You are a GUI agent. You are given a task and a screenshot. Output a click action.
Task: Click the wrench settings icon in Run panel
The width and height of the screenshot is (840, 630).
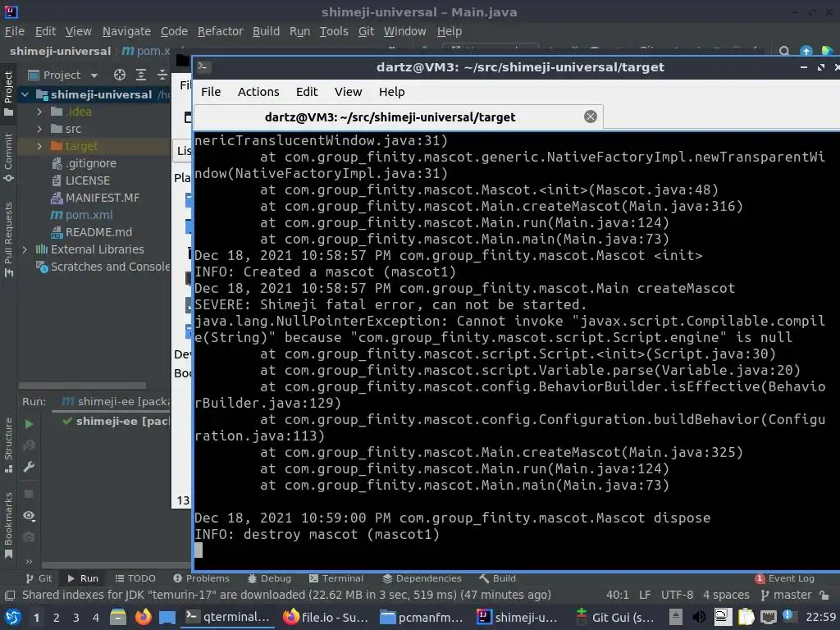pos(29,467)
